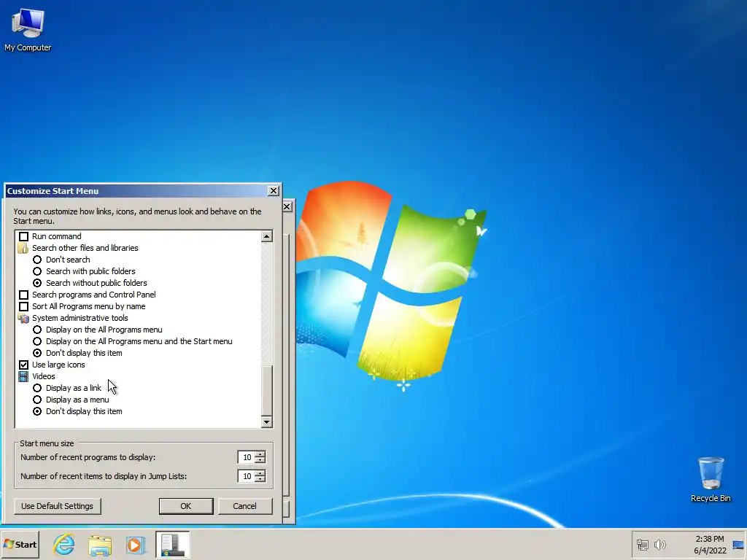Increase number of recent programs spinner

pyautogui.click(x=260, y=454)
